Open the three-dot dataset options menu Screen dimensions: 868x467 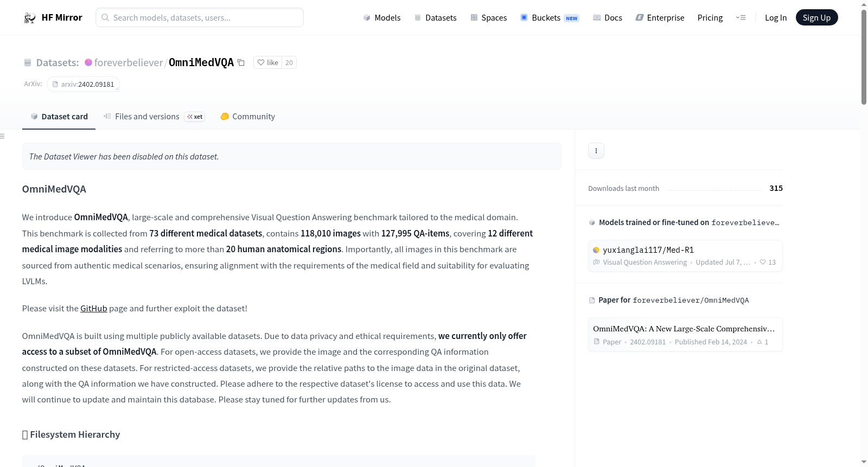coord(596,151)
